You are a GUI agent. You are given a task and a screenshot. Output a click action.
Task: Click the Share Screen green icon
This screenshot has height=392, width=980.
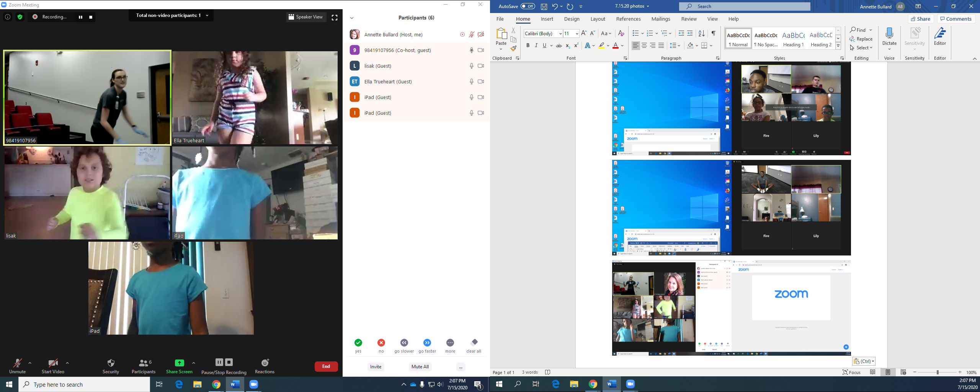point(179,363)
